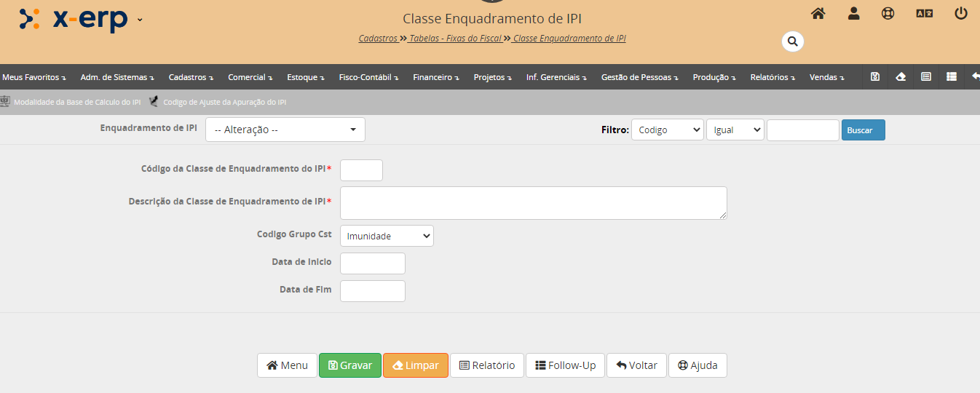Open the Igual filter operator dropdown

click(x=735, y=130)
